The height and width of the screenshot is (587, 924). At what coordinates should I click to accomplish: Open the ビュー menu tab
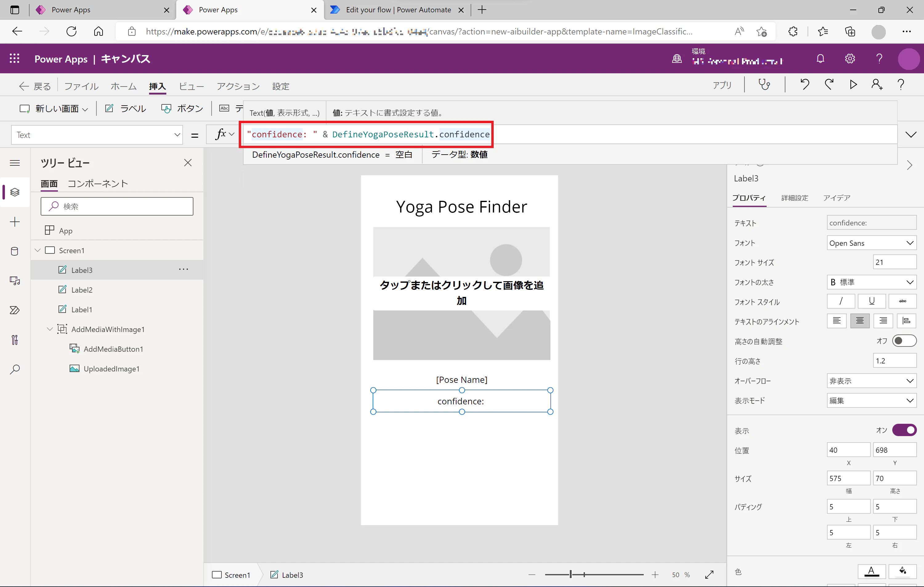[191, 86]
